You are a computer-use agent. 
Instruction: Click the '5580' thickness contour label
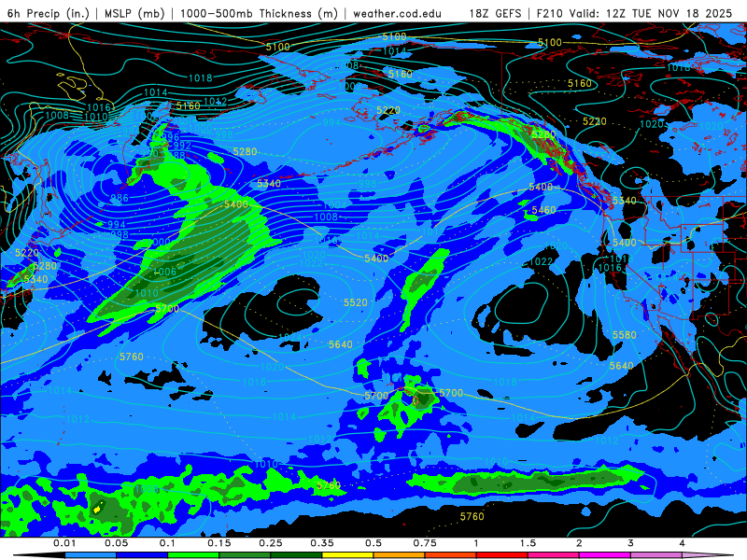pos(624,335)
